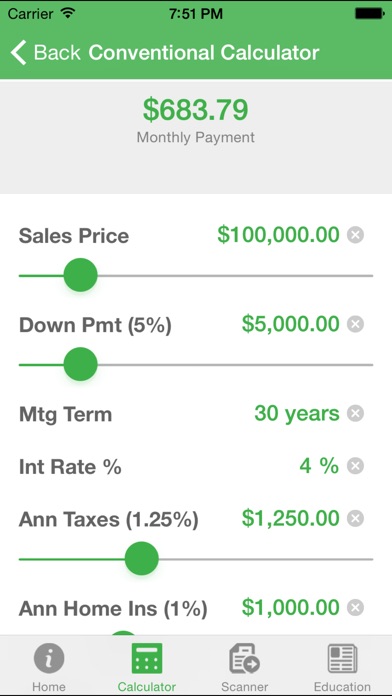
Task: Select the Calculator tab icon
Action: 147,658
